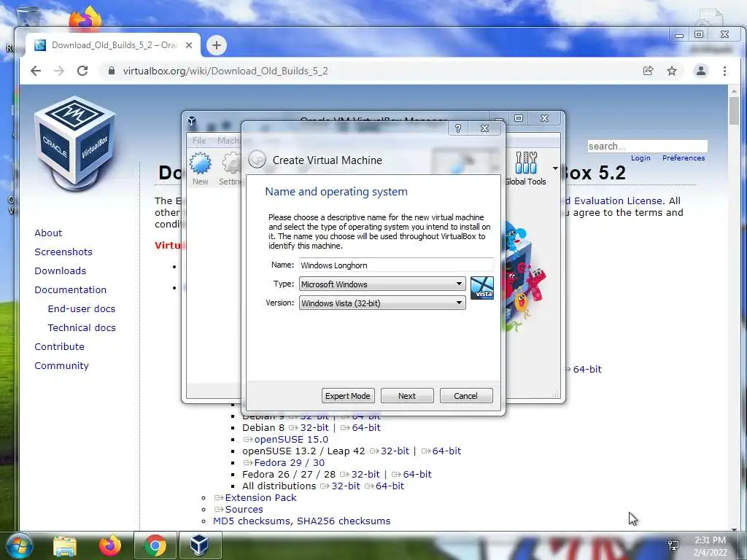Screen dimensions: 747x560
Task: Open the Downloads sidebar link
Action: 60,271
